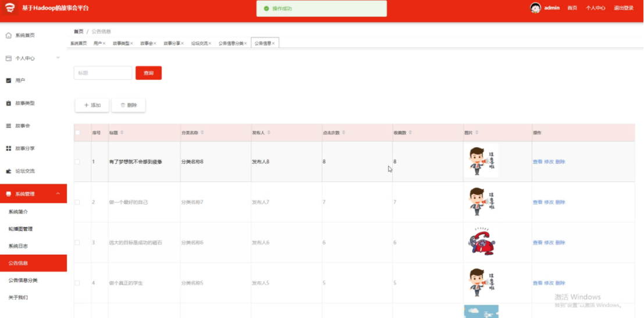Image resolution: width=644 pixels, height=318 pixels.
Task: Click 首页 in the breadcrumb
Action: coord(79,31)
